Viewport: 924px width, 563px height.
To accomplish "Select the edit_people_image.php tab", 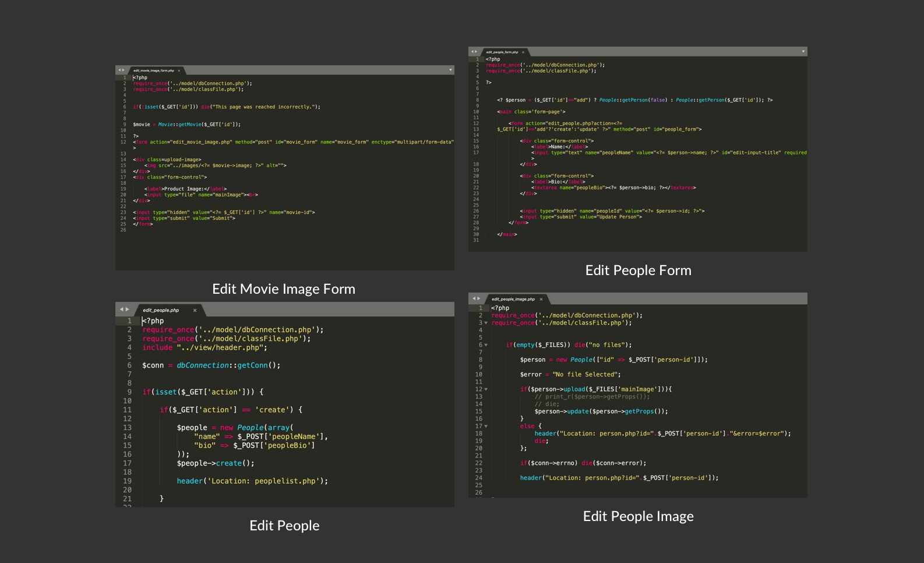I will pyautogui.click(x=513, y=299).
